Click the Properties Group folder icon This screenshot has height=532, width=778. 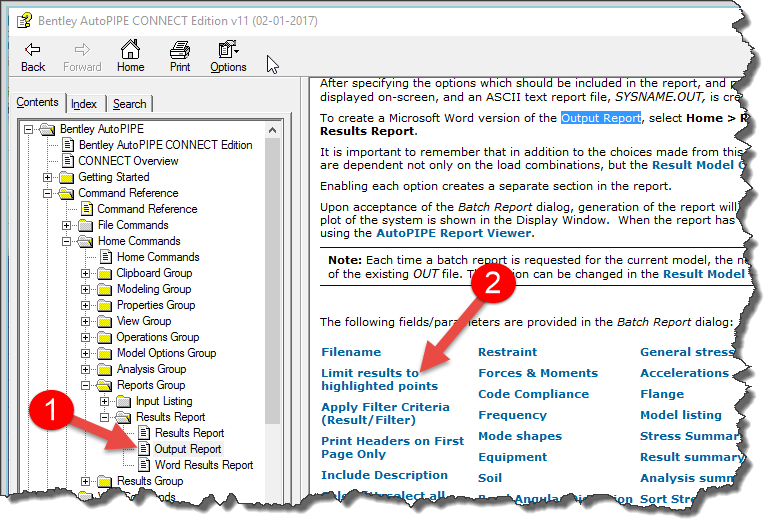104,305
